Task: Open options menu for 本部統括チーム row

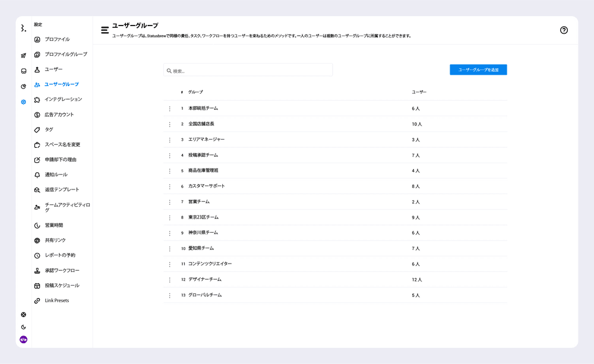Action: click(x=169, y=109)
